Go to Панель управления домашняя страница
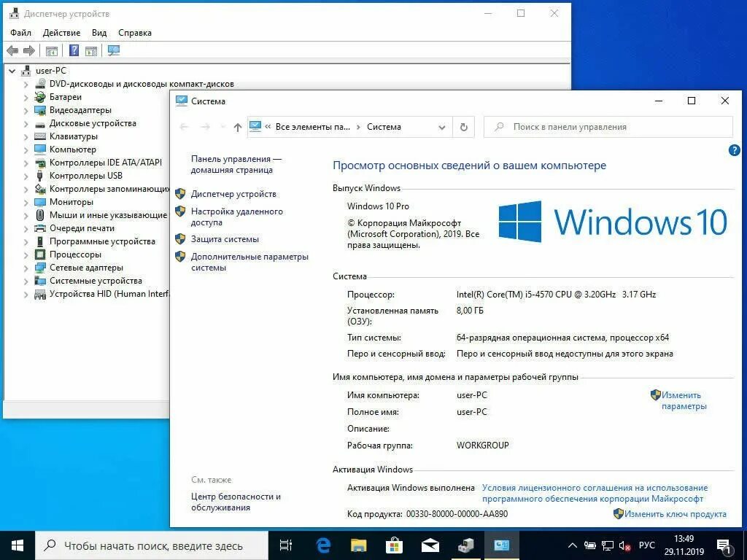This screenshot has width=747, height=560. click(236, 164)
